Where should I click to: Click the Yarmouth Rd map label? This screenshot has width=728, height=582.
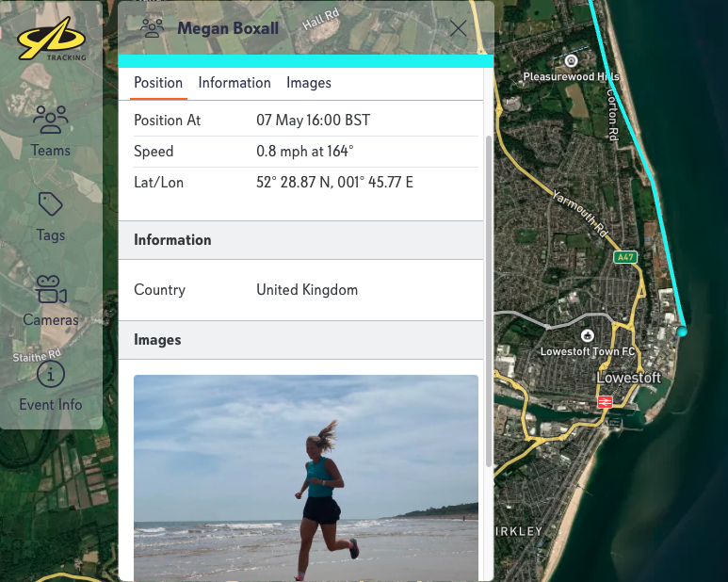(x=580, y=214)
